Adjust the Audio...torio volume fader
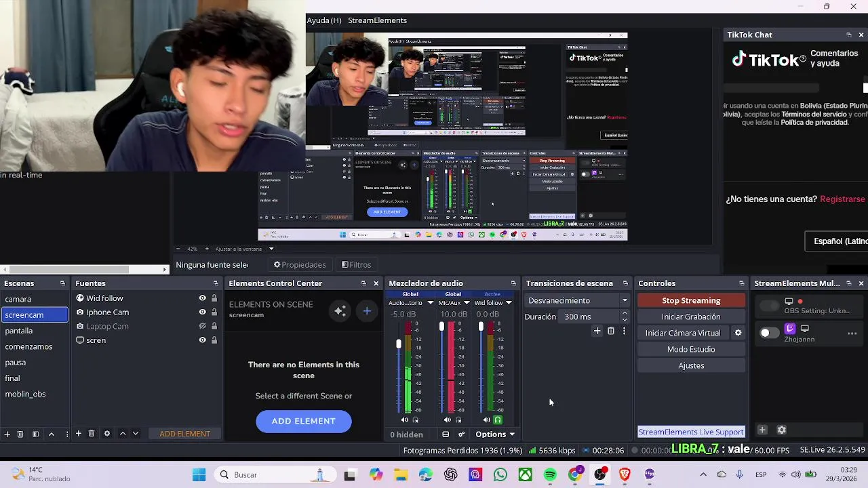The width and height of the screenshot is (868, 488). tap(399, 344)
